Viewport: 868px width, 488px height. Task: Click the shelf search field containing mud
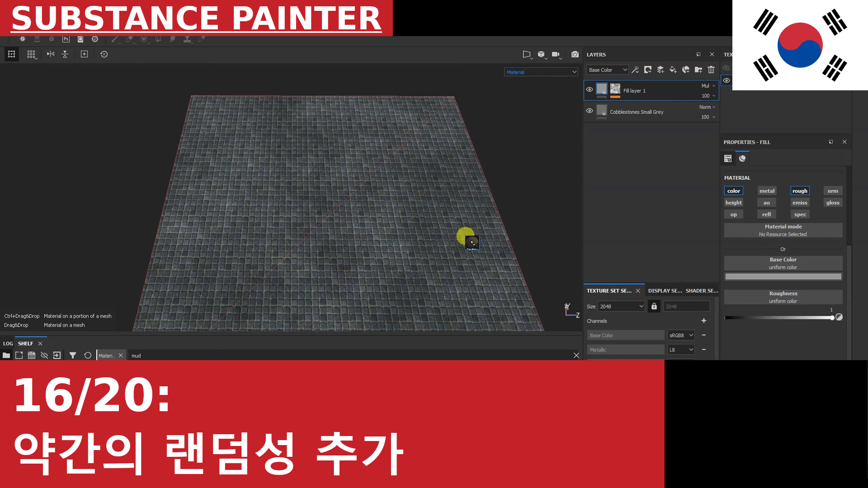[x=350, y=356]
